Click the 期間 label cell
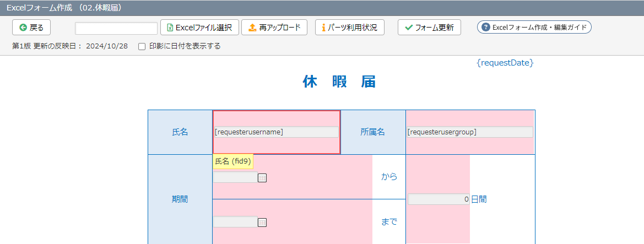644x244 pixels. [x=180, y=199]
